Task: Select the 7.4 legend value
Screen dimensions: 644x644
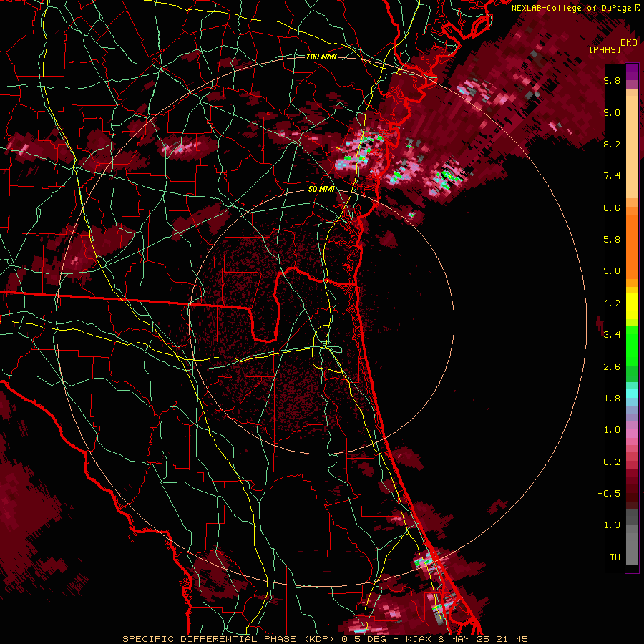Action: tap(612, 176)
